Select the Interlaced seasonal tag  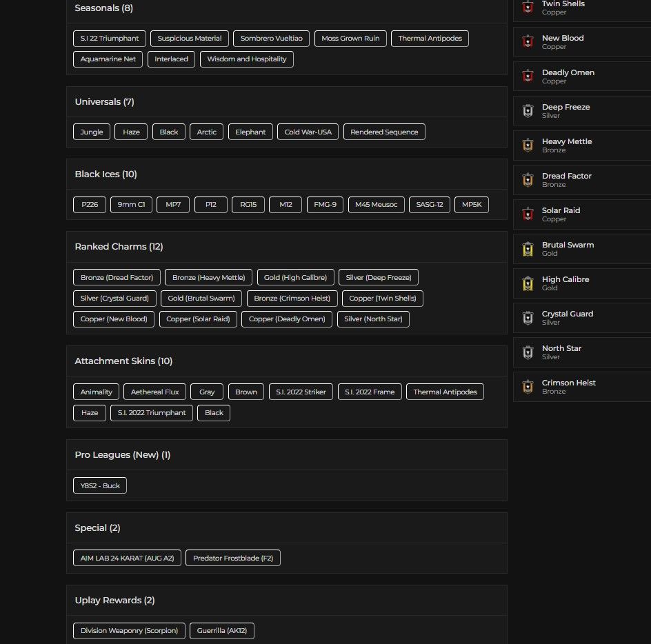(172, 59)
